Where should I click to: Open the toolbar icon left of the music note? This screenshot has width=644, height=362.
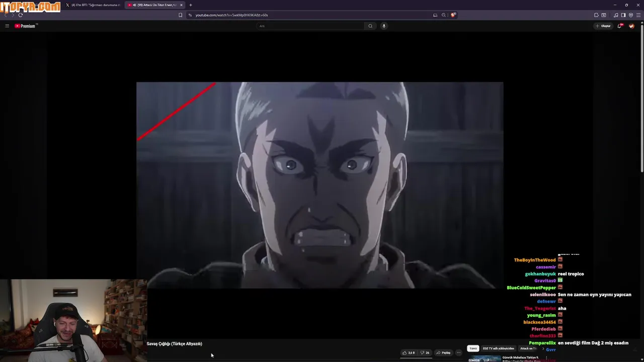coord(604,15)
